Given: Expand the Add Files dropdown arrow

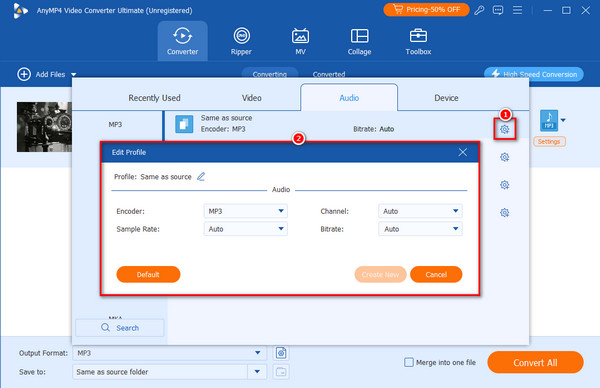Looking at the screenshot, I should [x=73, y=75].
